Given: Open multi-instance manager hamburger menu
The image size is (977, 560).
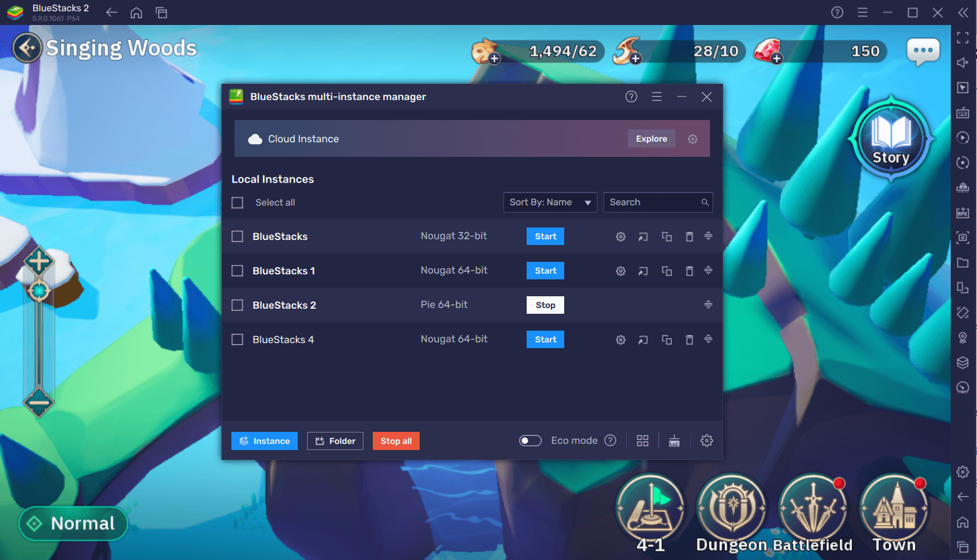Looking at the screenshot, I should click(x=657, y=96).
